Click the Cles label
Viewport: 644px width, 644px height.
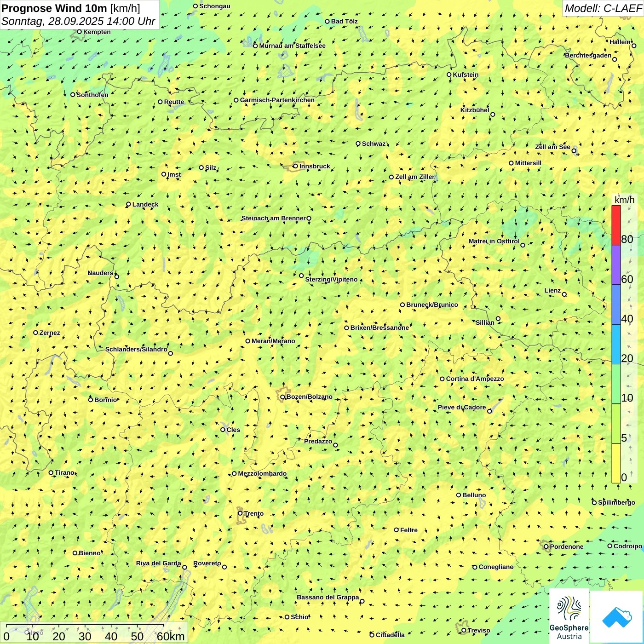click(233, 430)
